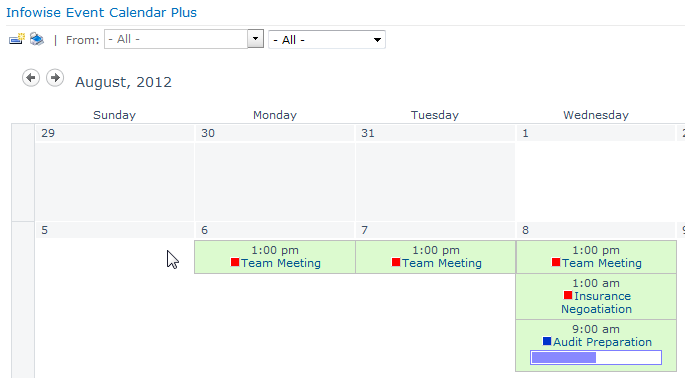685x378 pixels.
Task: Click red marker on Tuesday Team Meeting
Action: (396, 262)
